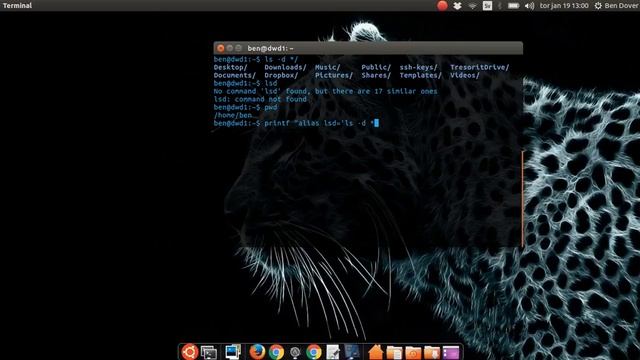Click 'Downloads/' in the terminal listing
Image resolution: width=640 pixels, height=360 pixels.
[285, 67]
